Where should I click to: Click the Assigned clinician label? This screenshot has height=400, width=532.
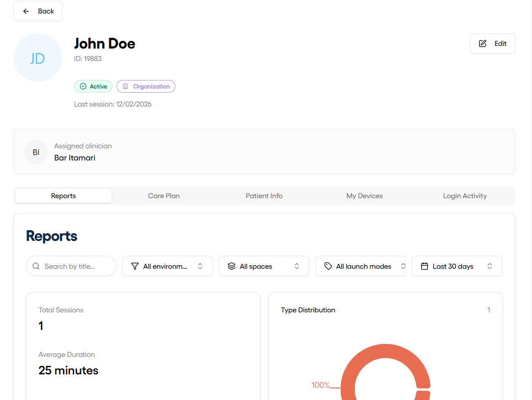pos(83,146)
